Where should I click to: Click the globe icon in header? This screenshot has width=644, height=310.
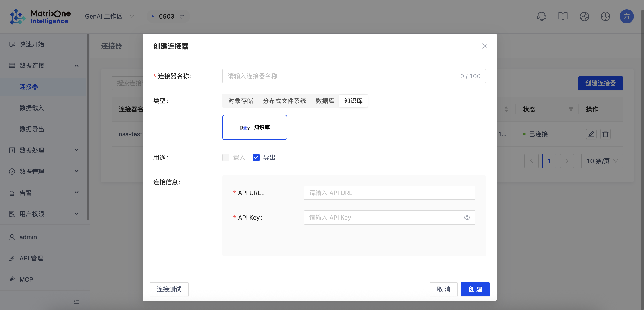(x=584, y=17)
